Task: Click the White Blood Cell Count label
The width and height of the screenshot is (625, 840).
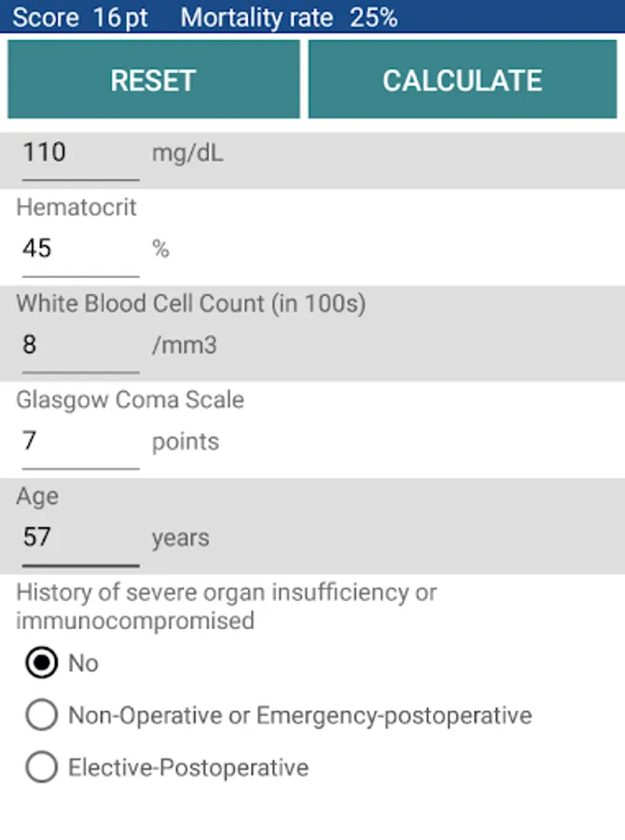Action: [x=191, y=303]
